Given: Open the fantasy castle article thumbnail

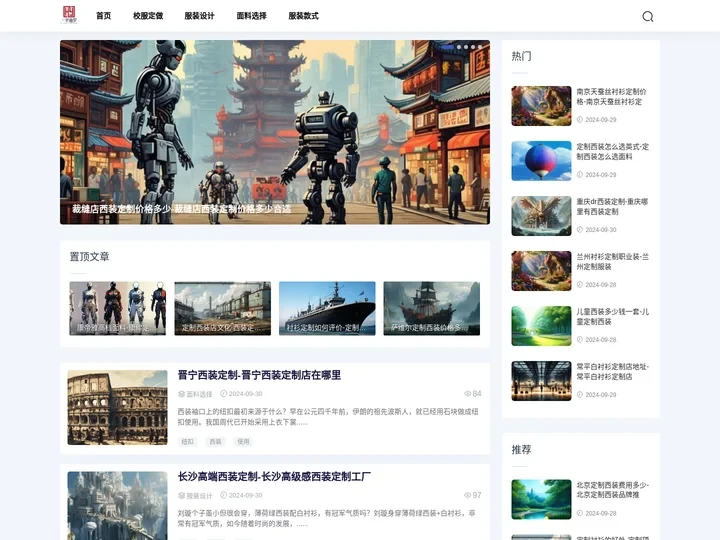Looking at the screenshot, I should pos(118,506).
